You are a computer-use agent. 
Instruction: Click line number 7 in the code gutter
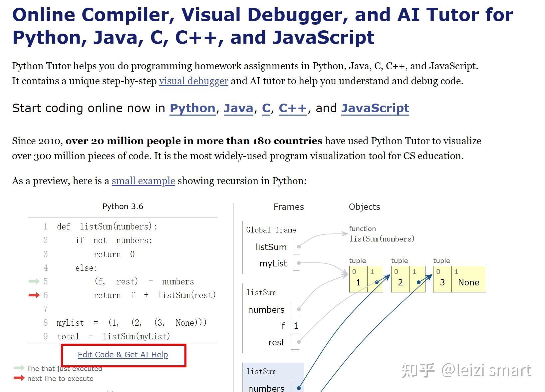pyautogui.click(x=46, y=309)
